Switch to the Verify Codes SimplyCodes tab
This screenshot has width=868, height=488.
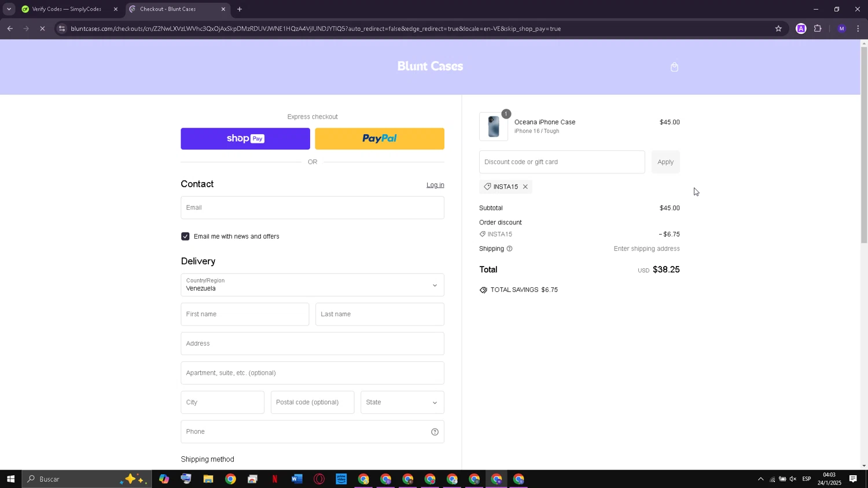click(x=67, y=9)
